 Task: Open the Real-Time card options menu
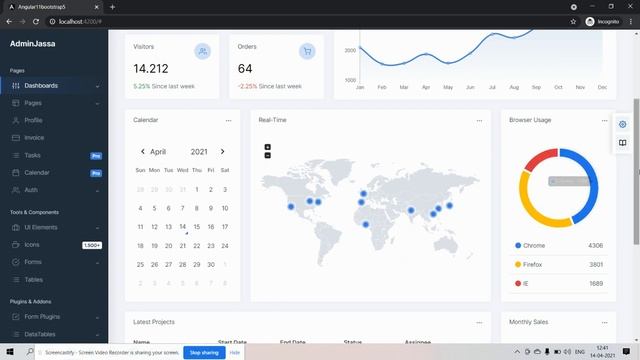(479, 120)
